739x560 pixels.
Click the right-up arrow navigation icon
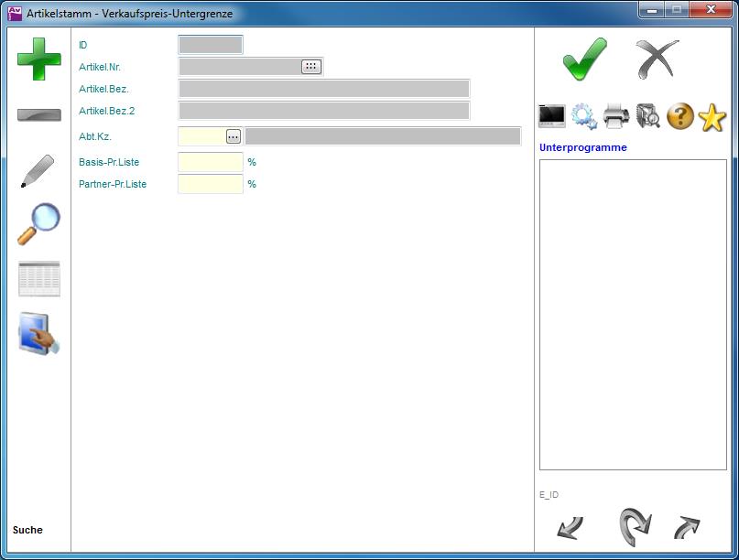[x=687, y=527]
